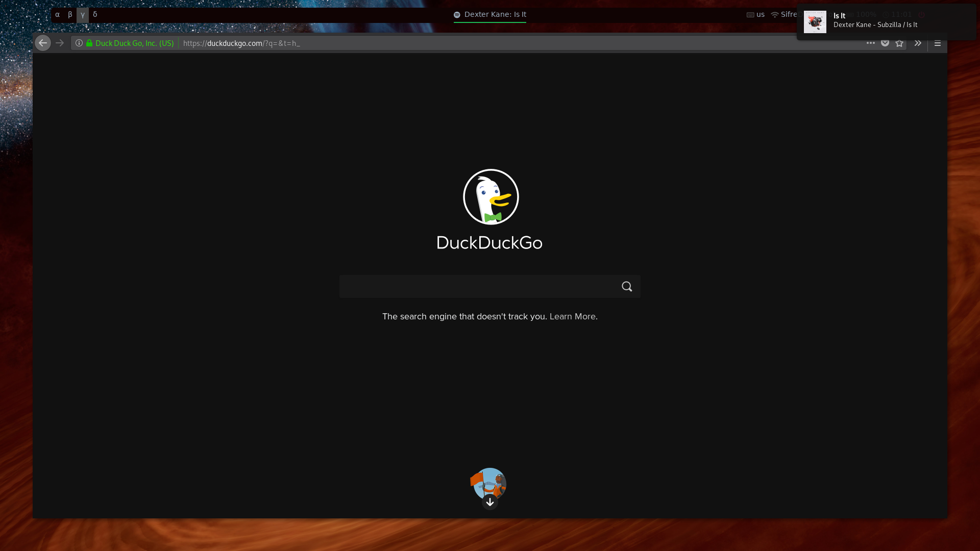Save page to Pocket
Viewport: 980px width, 551px height.
pyautogui.click(x=885, y=43)
